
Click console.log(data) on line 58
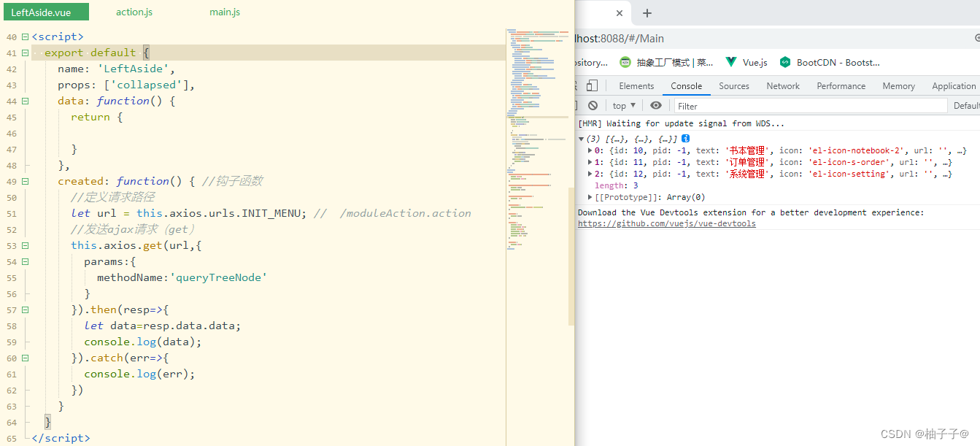[x=143, y=342]
